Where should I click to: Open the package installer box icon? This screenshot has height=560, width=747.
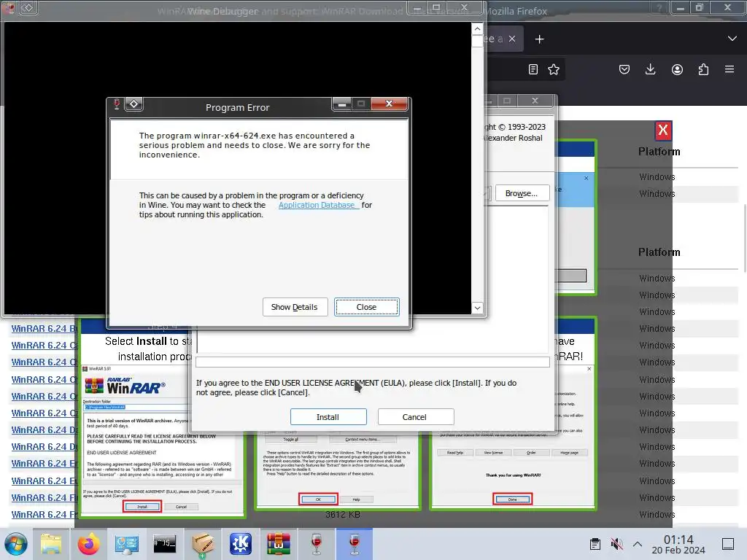[203, 544]
